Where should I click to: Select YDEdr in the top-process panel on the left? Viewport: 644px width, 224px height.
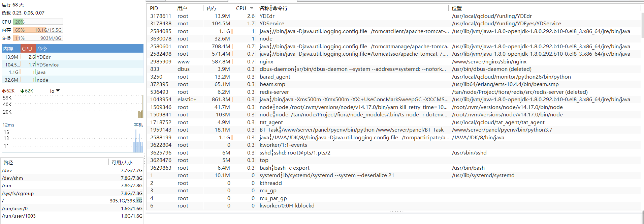tap(73, 57)
